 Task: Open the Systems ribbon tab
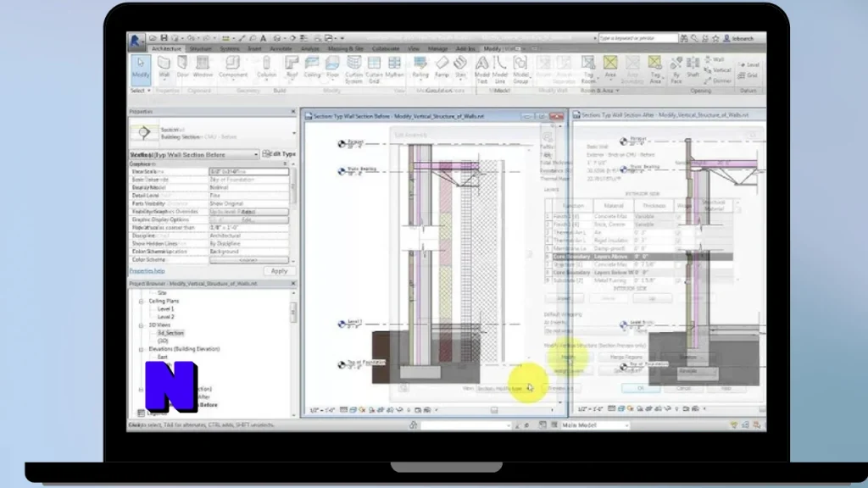pos(229,48)
